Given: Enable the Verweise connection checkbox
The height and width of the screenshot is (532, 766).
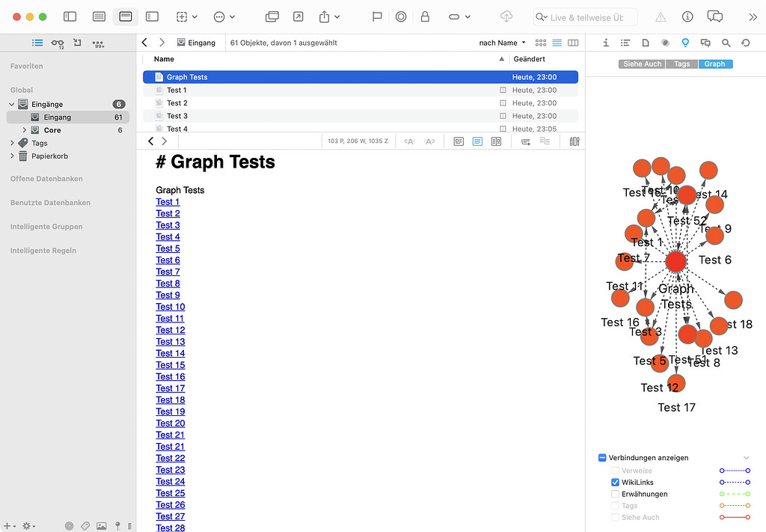Looking at the screenshot, I should (x=615, y=470).
